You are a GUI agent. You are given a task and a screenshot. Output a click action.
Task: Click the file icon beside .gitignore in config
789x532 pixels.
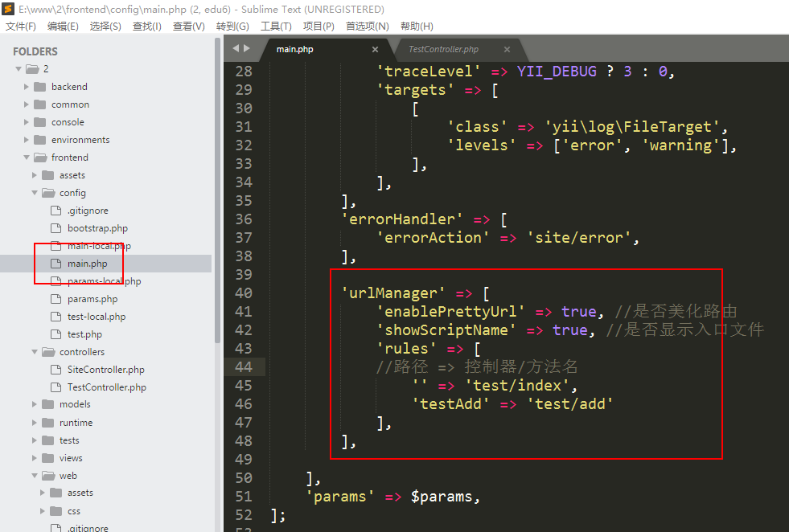[x=55, y=211]
